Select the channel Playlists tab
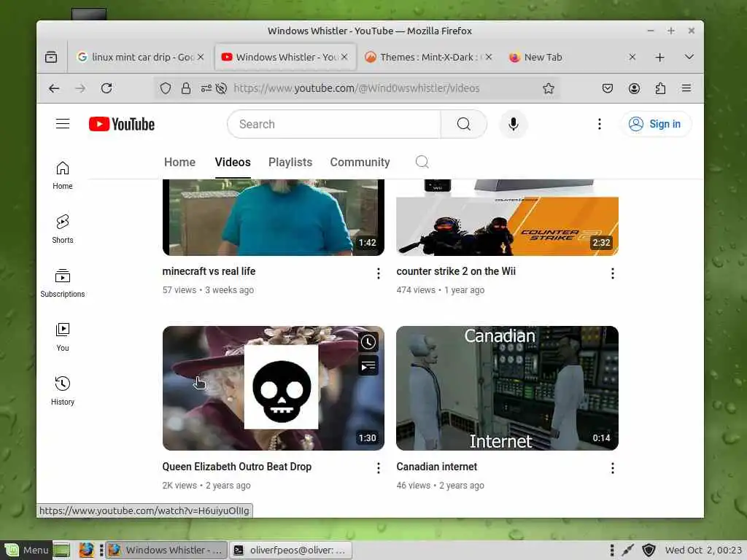 290,162
